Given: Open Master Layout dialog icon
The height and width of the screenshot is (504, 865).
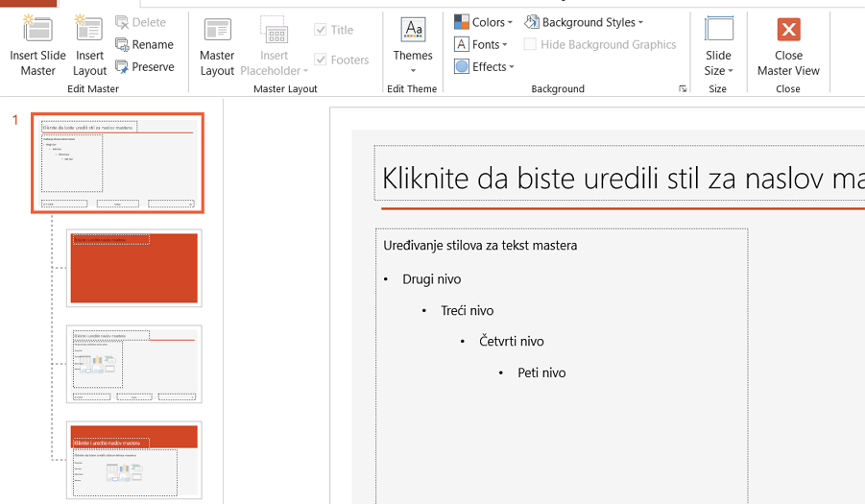Looking at the screenshot, I should [x=217, y=30].
